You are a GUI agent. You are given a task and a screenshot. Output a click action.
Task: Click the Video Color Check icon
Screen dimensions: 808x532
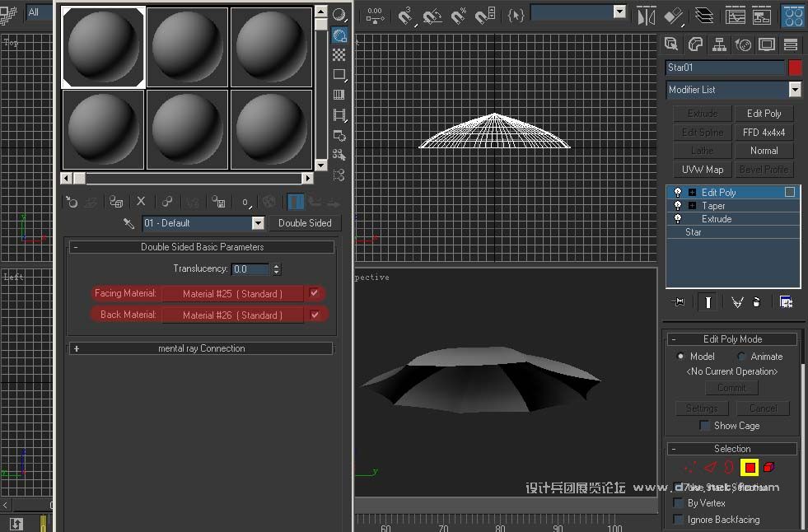click(339, 95)
